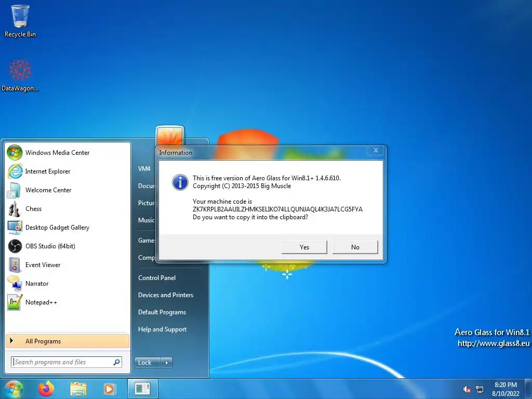
Task: Click the muted volume tray icon
Action: 467,389
